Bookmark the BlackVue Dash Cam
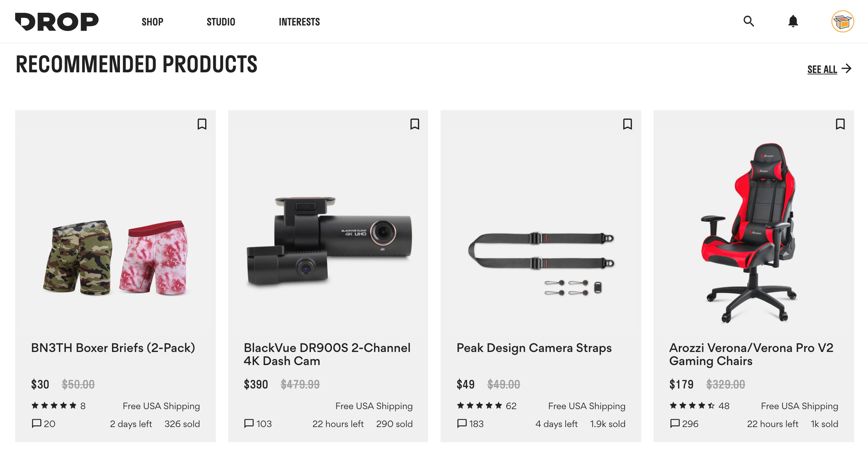 [415, 124]
